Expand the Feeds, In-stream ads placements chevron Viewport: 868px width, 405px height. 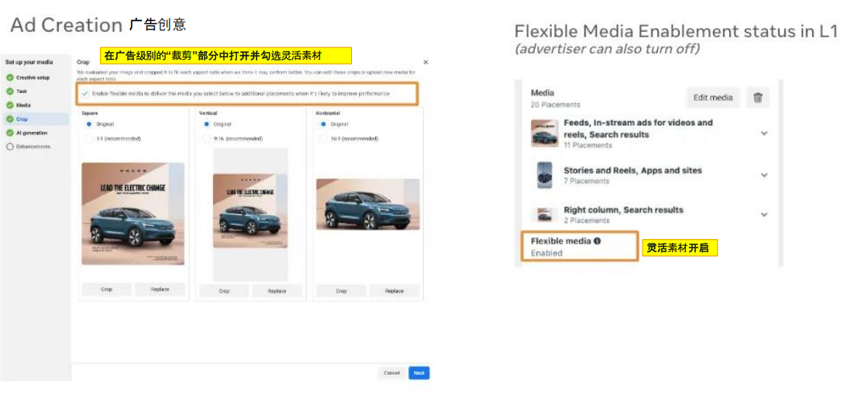pyautogui.click(x=764, y=133)
